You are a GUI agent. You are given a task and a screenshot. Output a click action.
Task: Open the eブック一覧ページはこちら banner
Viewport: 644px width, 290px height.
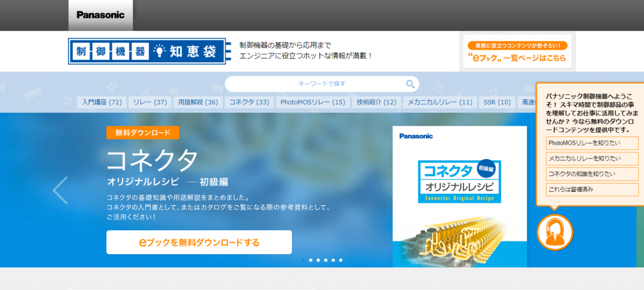coord(518,52)
